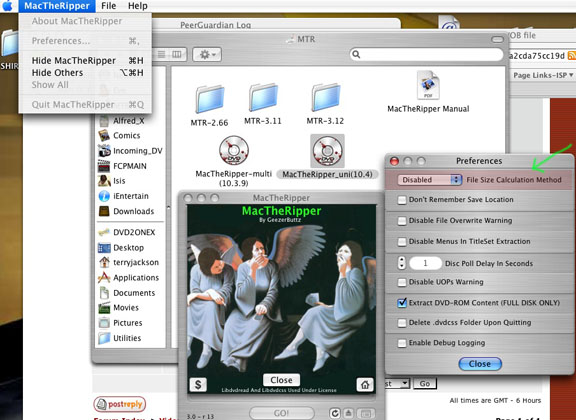Click the RSS feed icon in browser address bar
This screenshot has height=420, width=576.
572,55
